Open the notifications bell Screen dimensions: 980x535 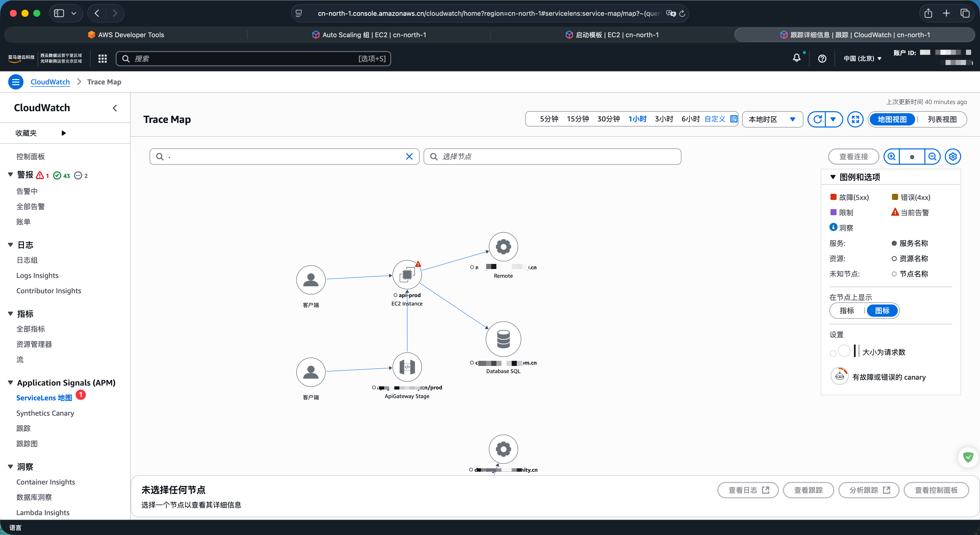[x=797, y=58]
